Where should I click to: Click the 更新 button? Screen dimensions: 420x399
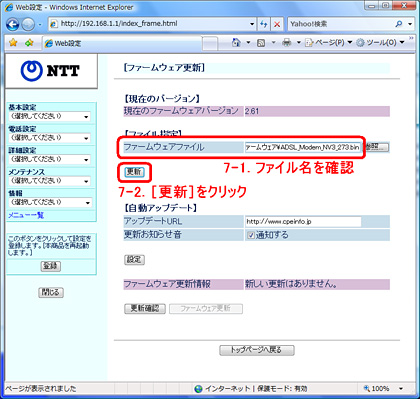pos(134,172)
